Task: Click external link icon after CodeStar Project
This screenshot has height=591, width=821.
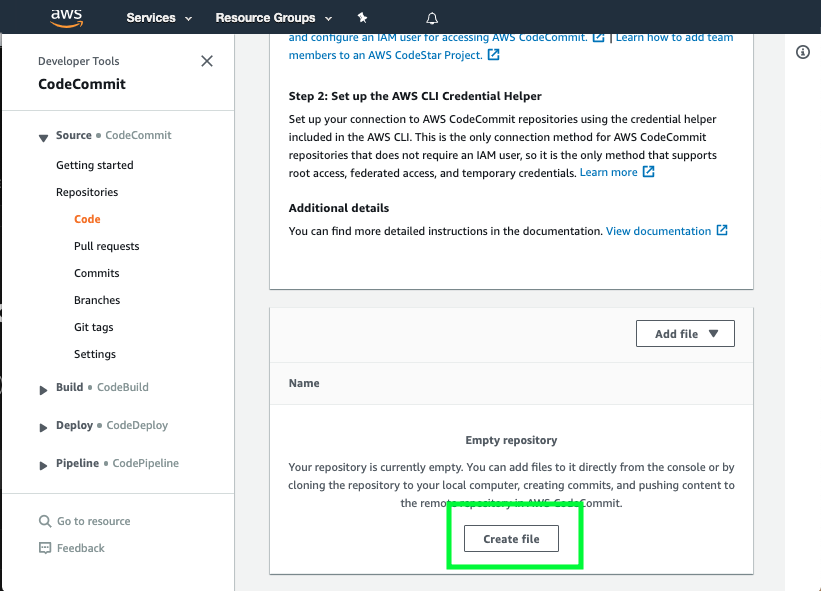Action: point(494,54)
